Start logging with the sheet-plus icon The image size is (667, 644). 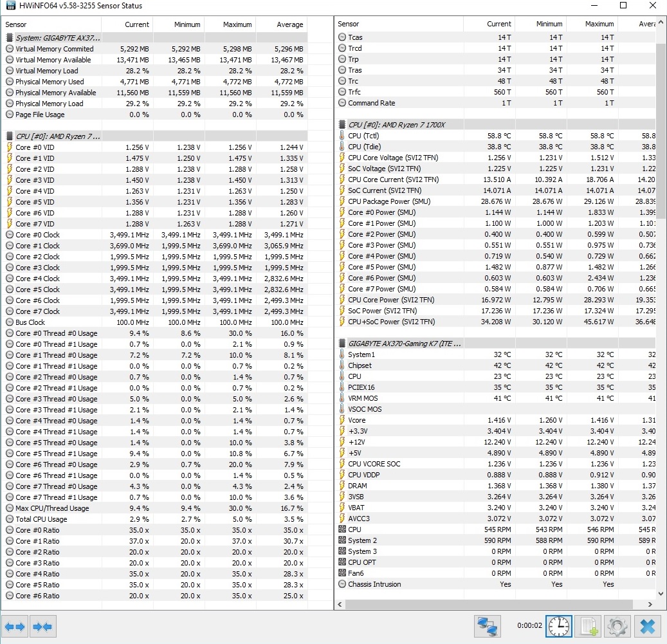(x=589, y=626)
